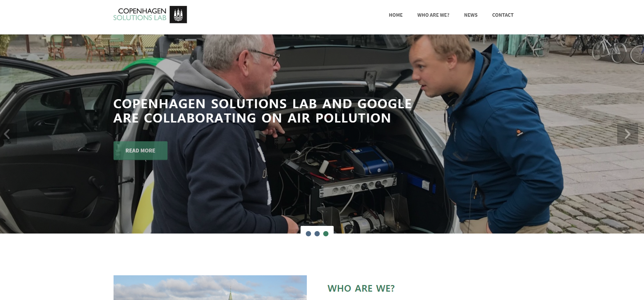Screen dimensions: 644x300
Task: Open the WHO ARE WE? menu item
Action: [433, 15]
